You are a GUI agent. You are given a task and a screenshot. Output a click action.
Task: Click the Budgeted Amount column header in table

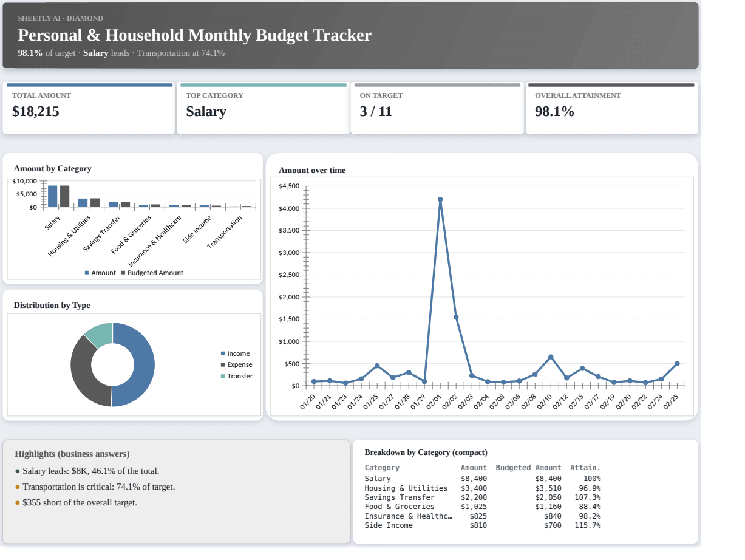point(528,468)
